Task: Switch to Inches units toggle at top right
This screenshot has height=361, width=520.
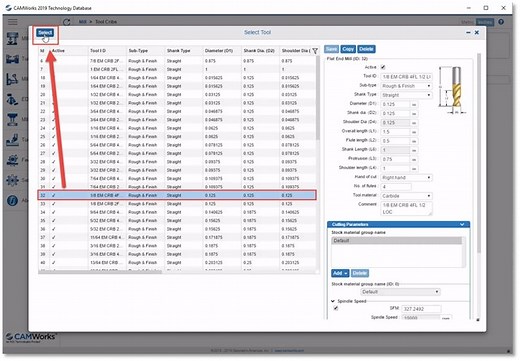Action: click(485, 22)
